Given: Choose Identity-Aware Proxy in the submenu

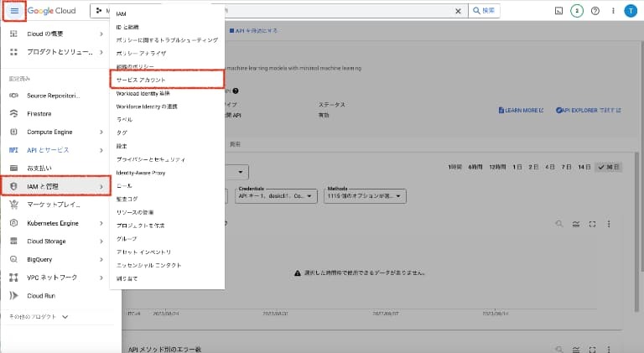Looking at the screenshot, I should click(x=147, y=172).
